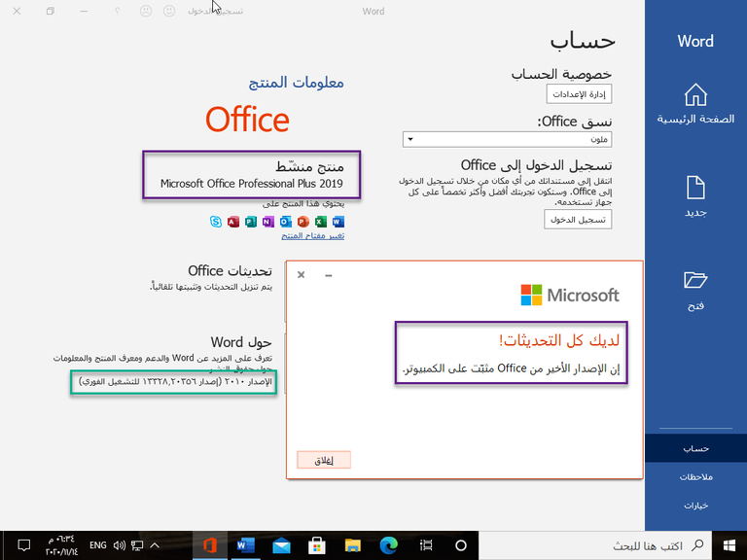Open the Home page (الصفحة الرئيسية) icon

[x=695, y=94]
